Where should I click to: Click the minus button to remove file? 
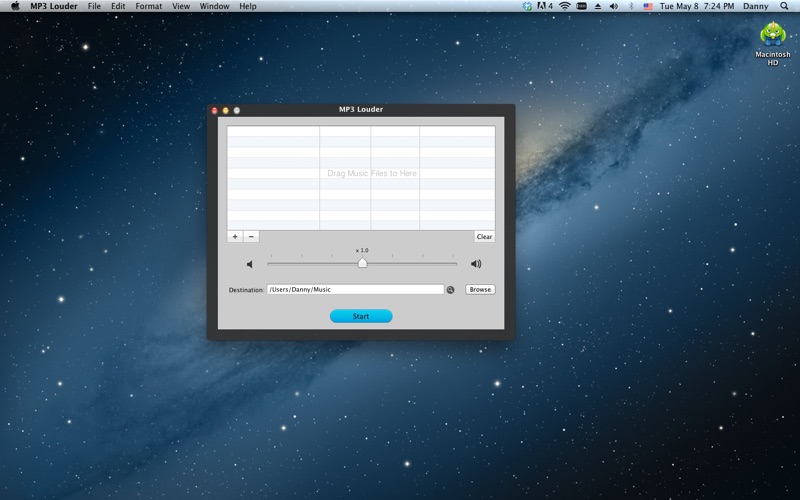pos(251,237)
